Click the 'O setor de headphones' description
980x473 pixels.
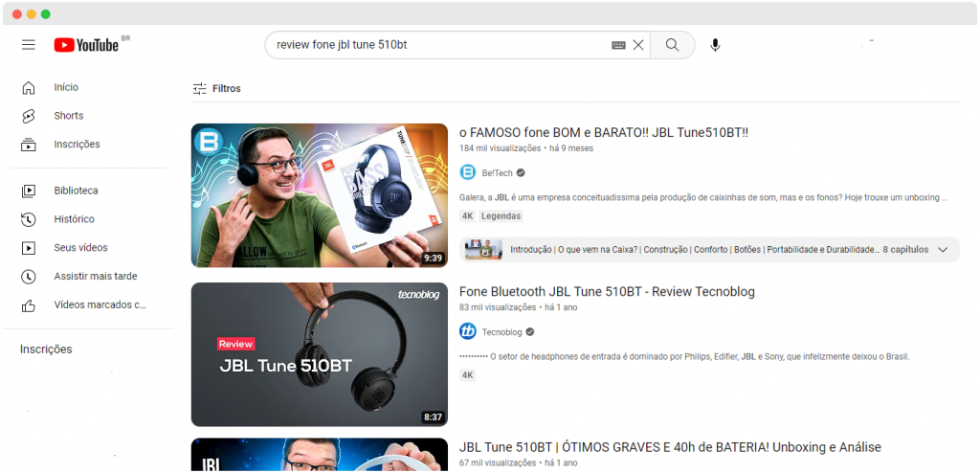tap(684, 356)
